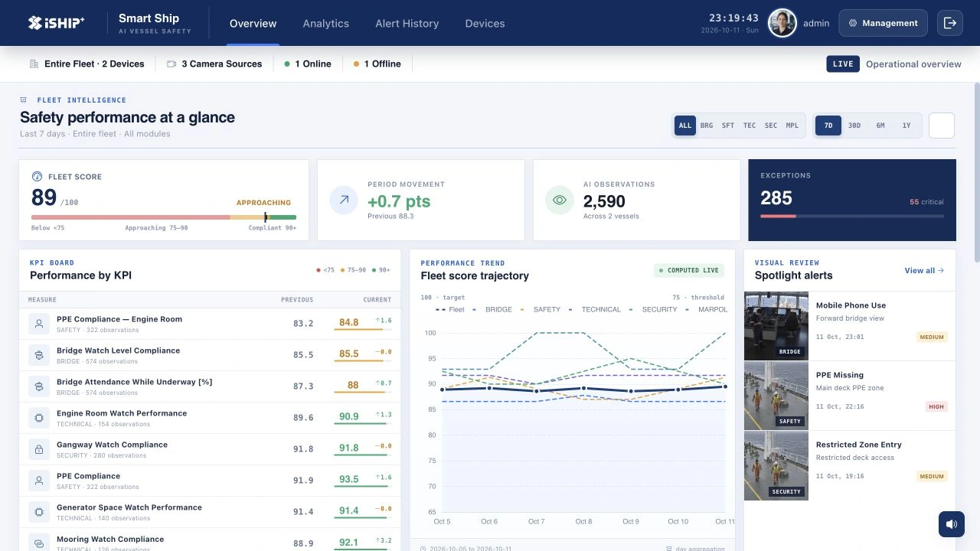980x551 pixels.
Task: Click the Fleet Intelligence header icon
Action: coord(24,100)
